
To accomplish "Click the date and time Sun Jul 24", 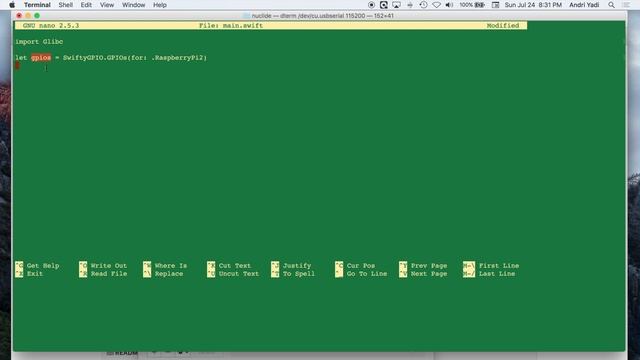I will pyautogui.click(x=533, y=5).
